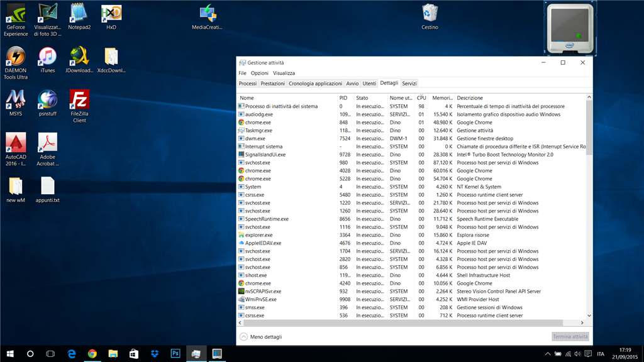The width and height of the screenshot is (644, 362).
Task: Open the XdccDownloader folder icon
Action: click(111, 60)
